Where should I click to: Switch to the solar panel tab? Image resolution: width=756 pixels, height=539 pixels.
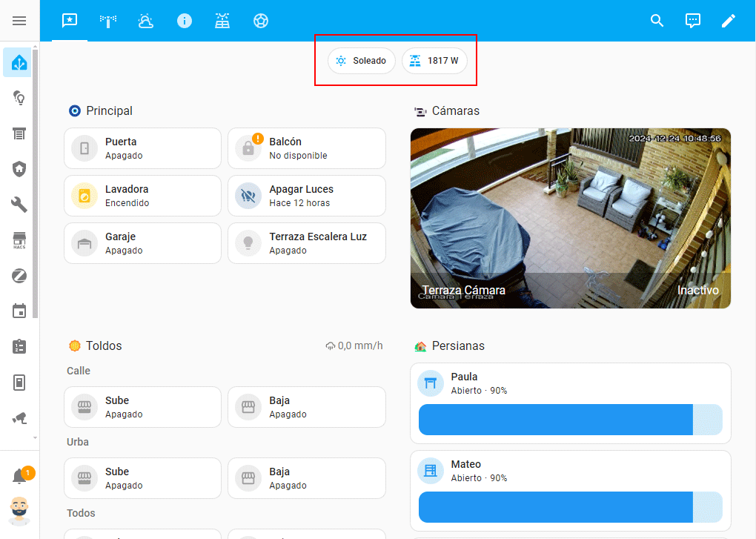222,21
